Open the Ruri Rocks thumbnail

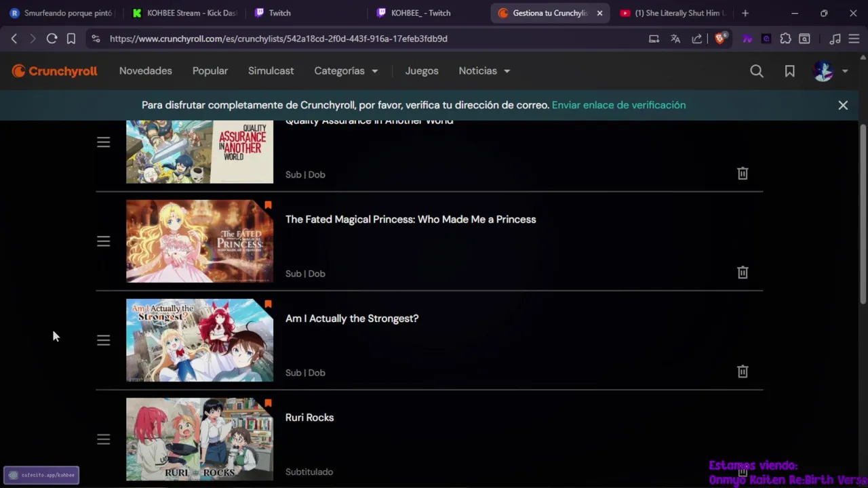click(x=199, y=439)
